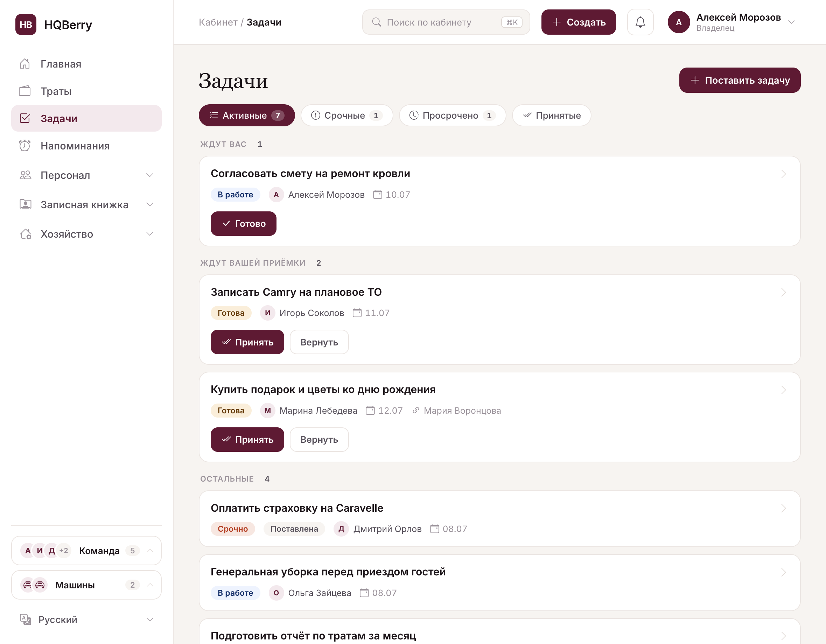
Task: Click the calendar icon next to 10.07
Action: pos(377,195)
